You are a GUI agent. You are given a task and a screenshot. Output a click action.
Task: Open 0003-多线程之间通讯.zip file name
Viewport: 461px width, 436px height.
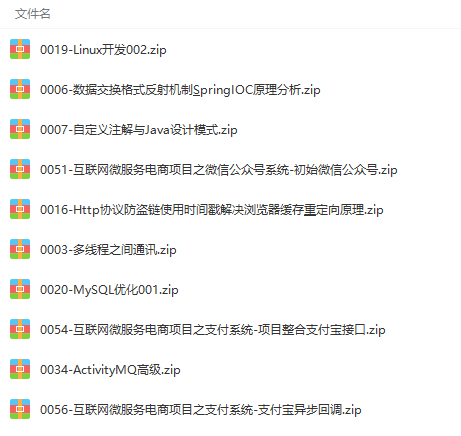click(x=108, y=250)
